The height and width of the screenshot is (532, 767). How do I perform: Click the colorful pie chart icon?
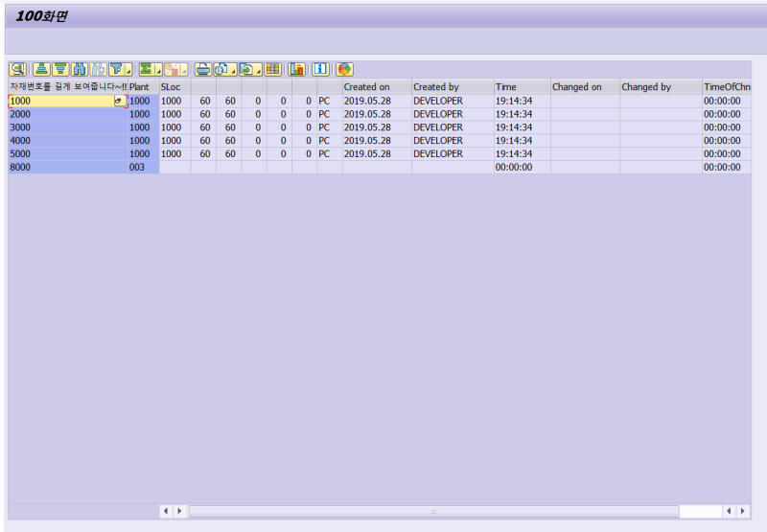click(x=345, y=69)
